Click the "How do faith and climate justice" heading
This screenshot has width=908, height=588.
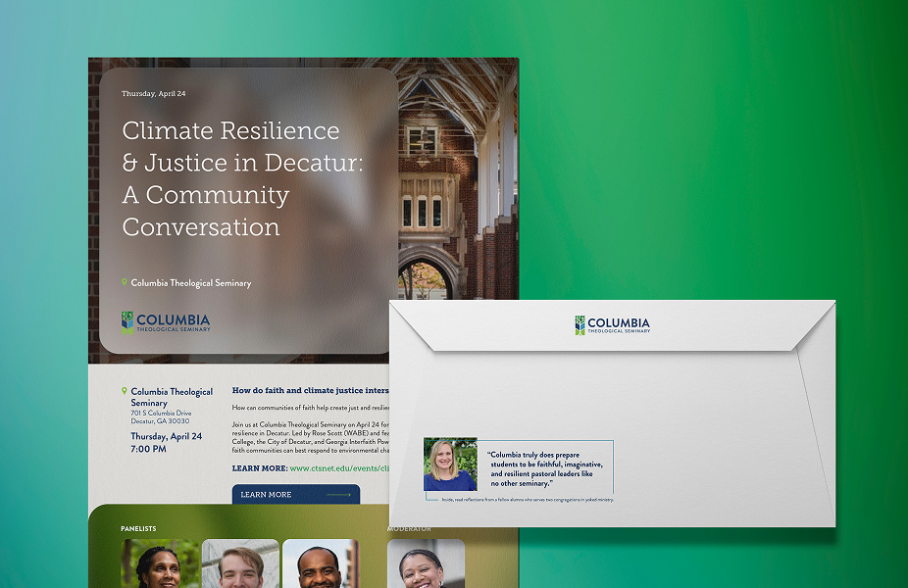tap(311, 390)
